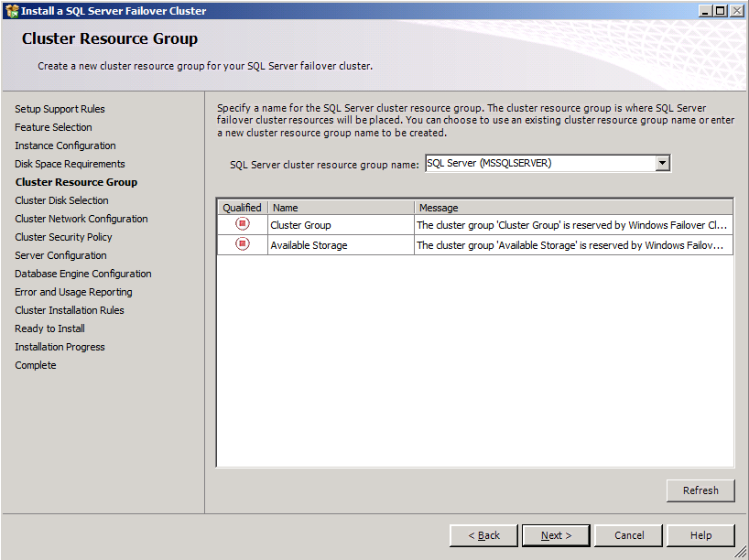
Task: Select Setup Support Rules step
Action: (x=60, y=109)
